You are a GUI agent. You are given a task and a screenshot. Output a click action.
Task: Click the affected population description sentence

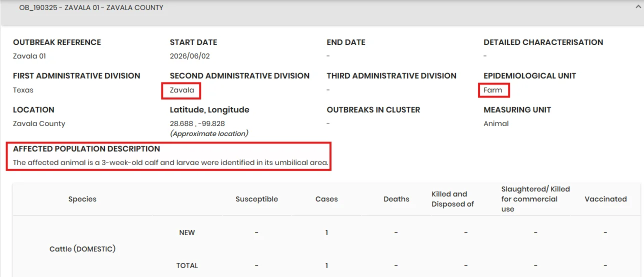coord(170,162)
